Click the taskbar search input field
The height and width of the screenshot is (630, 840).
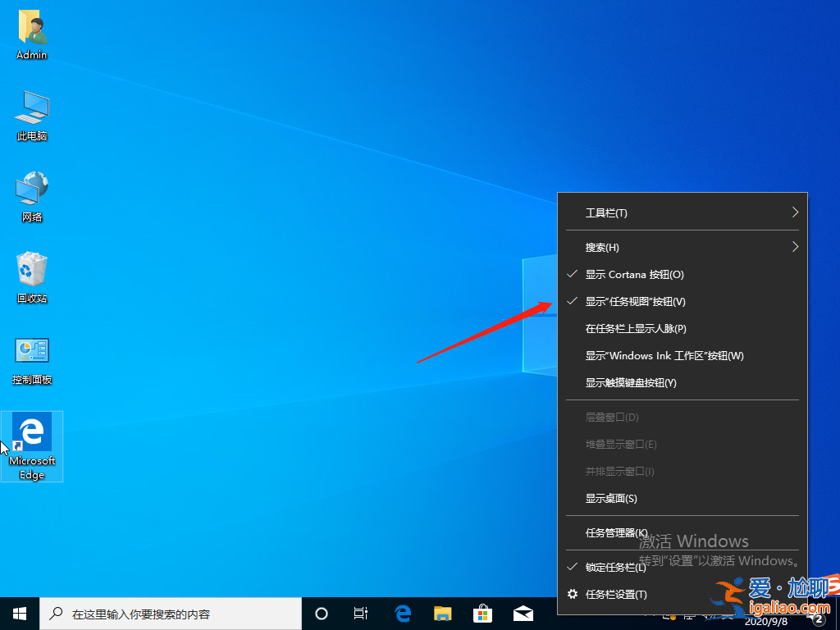pos(164,613)
